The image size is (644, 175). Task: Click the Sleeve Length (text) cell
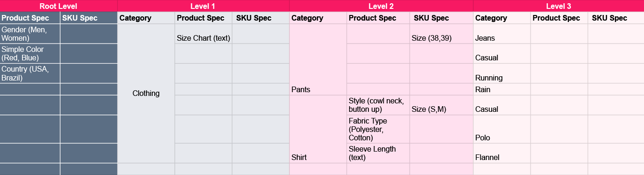click(x=378, y=153)
